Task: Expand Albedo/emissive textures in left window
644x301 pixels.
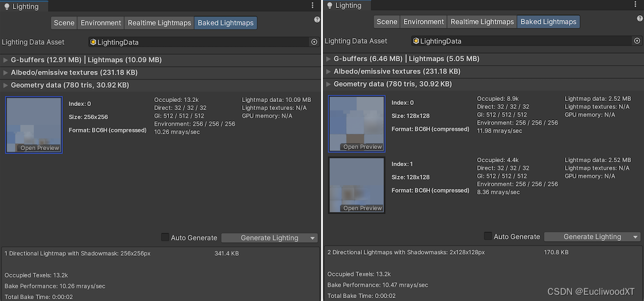Action: [x=6, y=73]
